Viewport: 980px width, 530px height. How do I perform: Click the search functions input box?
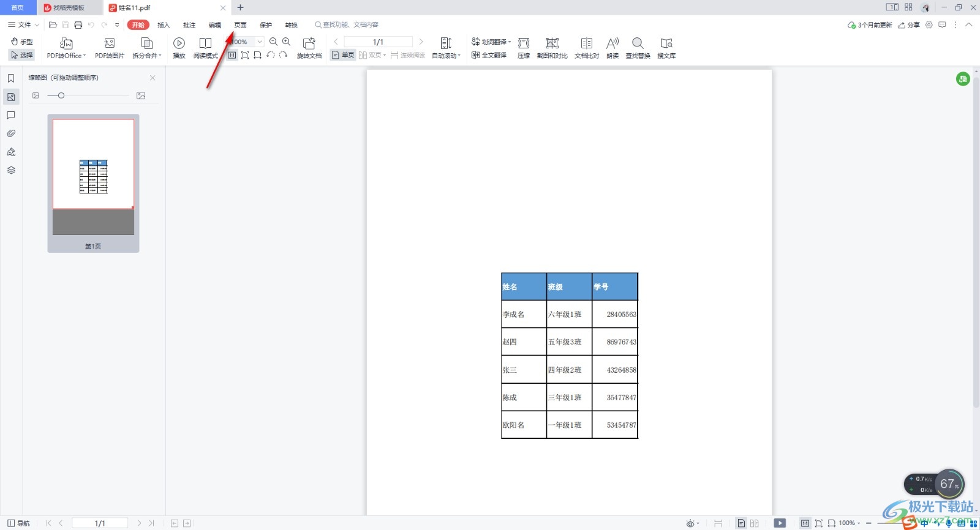pyautogui.click(x=347, y=24)
